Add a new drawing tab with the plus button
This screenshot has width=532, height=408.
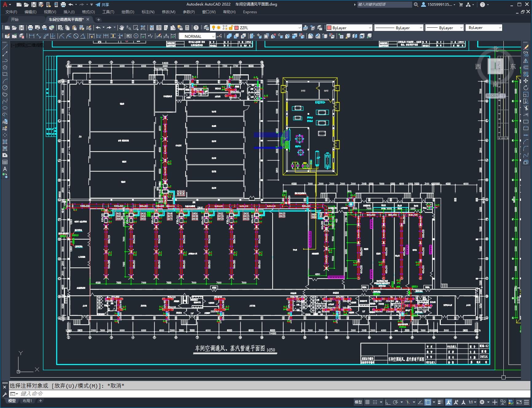[x=99, y=19]
